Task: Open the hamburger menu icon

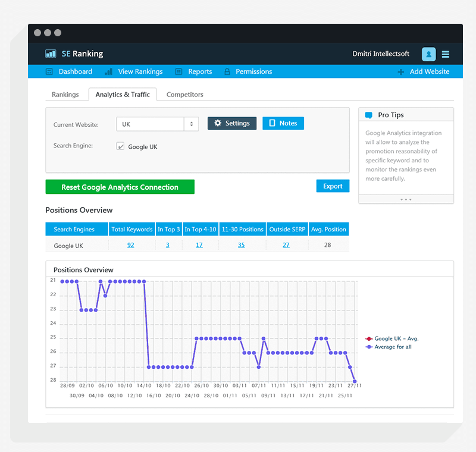Action: tap(445, 54)
